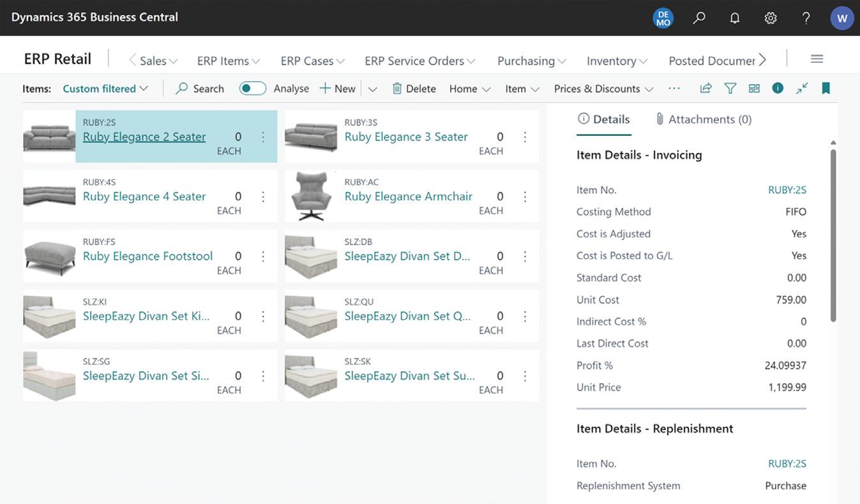This screenshot has width=860, height=504.
Task: Click the Dynamics 365 Business Central title
Action: click(94, 17)
